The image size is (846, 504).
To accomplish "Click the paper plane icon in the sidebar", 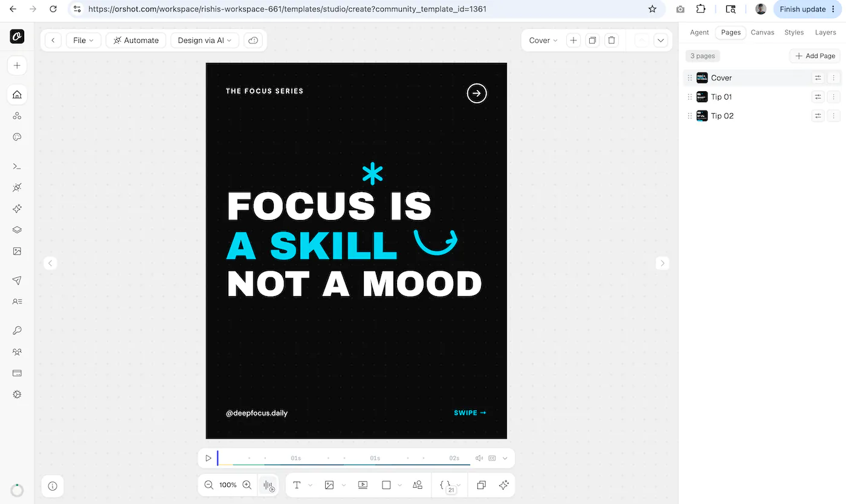I will click(17, 280).
